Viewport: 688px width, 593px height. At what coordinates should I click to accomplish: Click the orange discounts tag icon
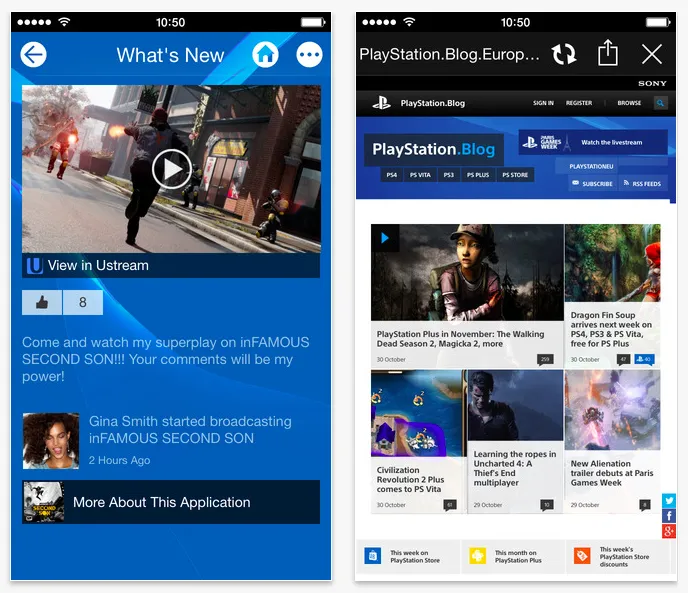pos(582,556)
